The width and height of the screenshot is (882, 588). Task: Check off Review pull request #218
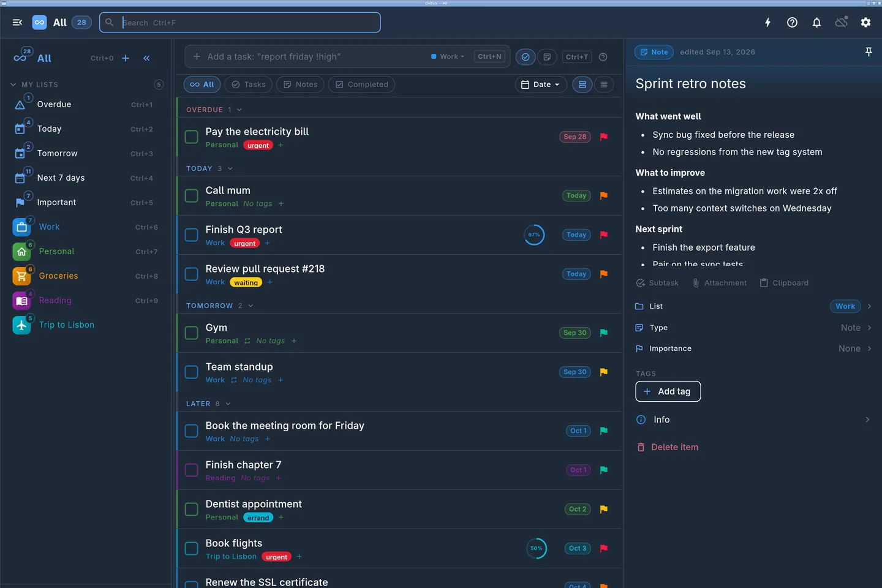[192, 274]
